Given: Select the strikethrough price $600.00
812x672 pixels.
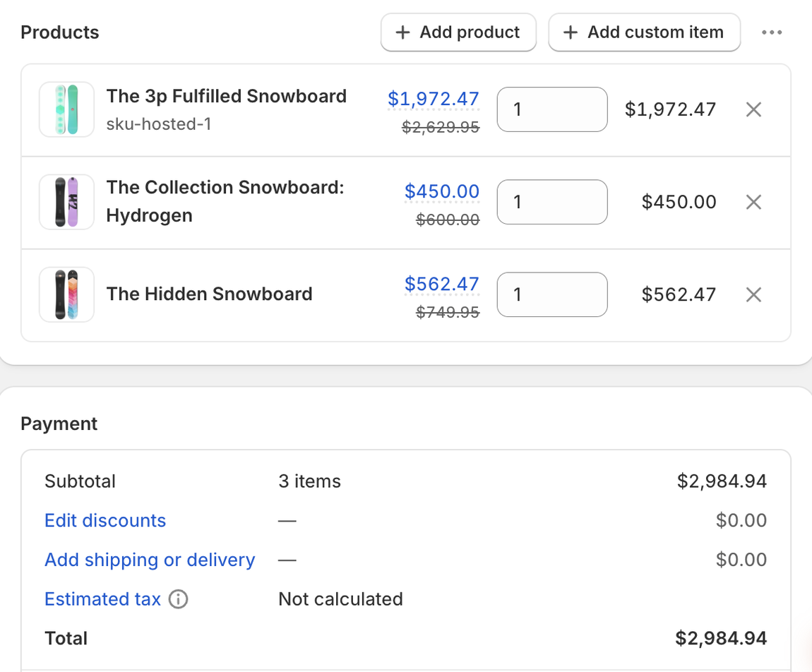Looking at the screenshot, I should pyautogui.click(x=448, y=220).
